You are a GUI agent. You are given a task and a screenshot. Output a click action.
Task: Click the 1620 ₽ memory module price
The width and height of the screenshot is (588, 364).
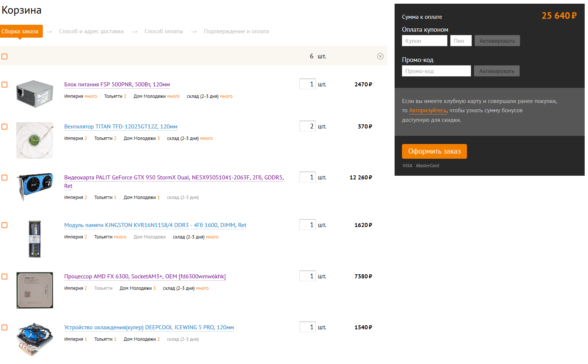[363, 225]
